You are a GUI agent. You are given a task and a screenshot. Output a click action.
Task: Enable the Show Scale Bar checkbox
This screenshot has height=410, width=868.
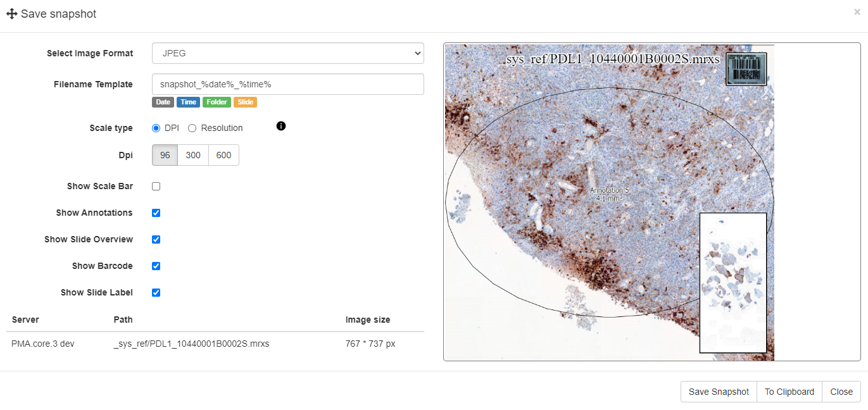point(156,186)
